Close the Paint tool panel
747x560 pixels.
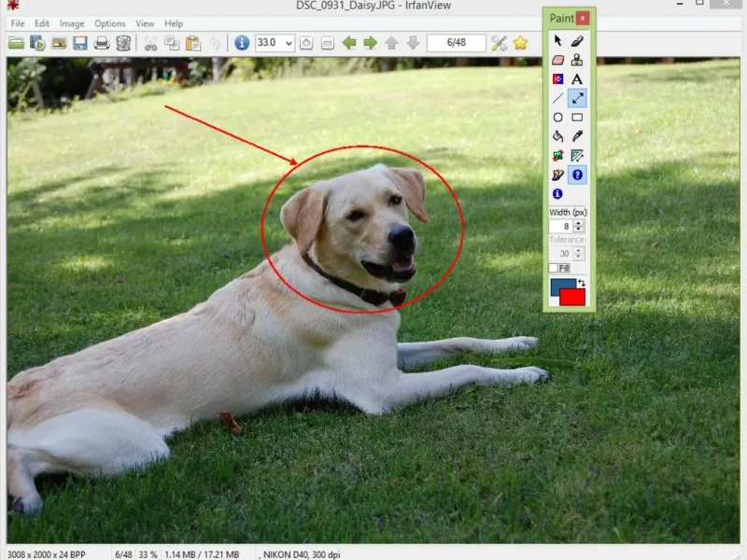click(583, 18)
